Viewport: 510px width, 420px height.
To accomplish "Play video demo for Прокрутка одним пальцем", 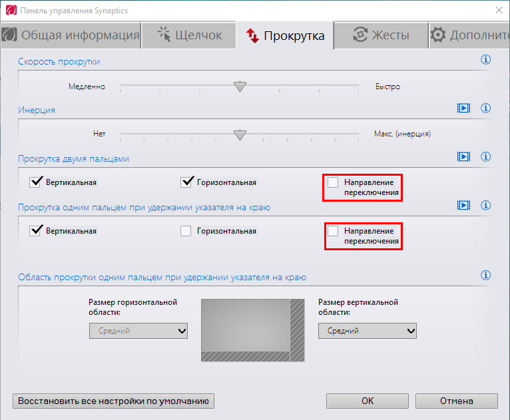I will coord(463,205).
